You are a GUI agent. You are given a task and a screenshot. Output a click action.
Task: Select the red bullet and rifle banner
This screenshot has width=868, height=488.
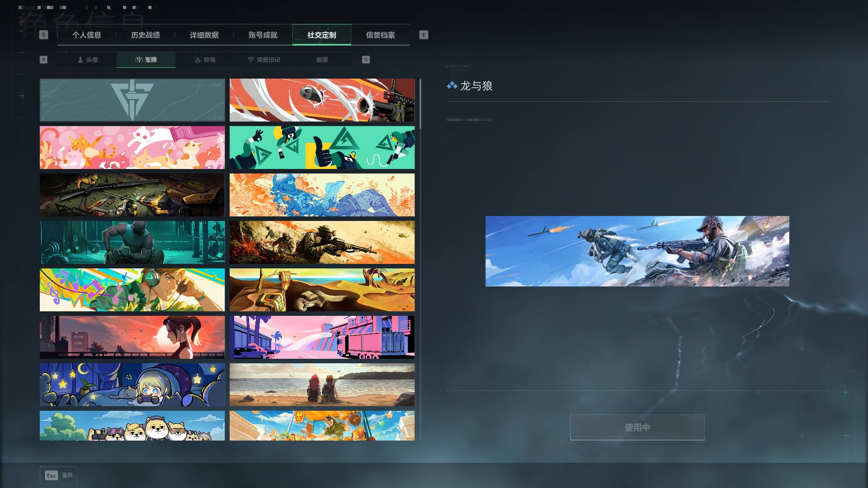322,100
